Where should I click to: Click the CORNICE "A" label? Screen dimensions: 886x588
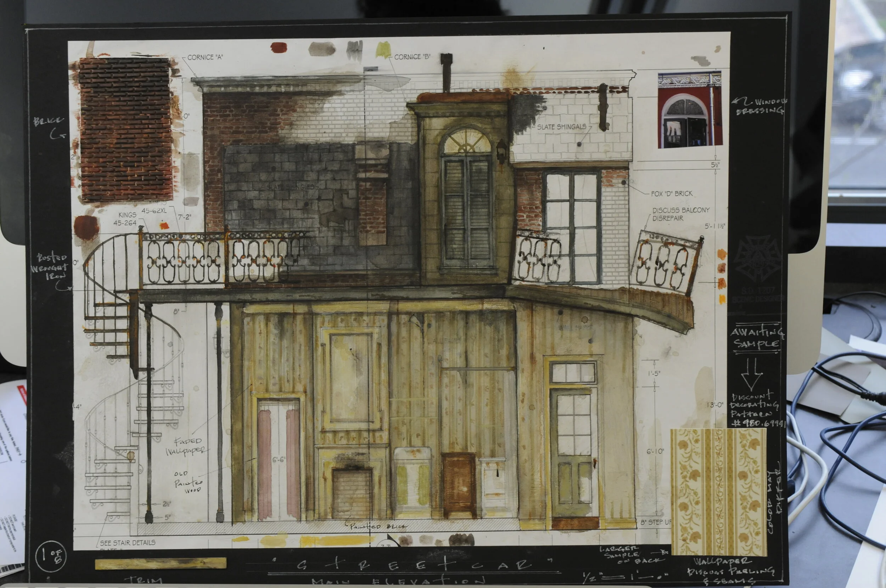point(205,57)
